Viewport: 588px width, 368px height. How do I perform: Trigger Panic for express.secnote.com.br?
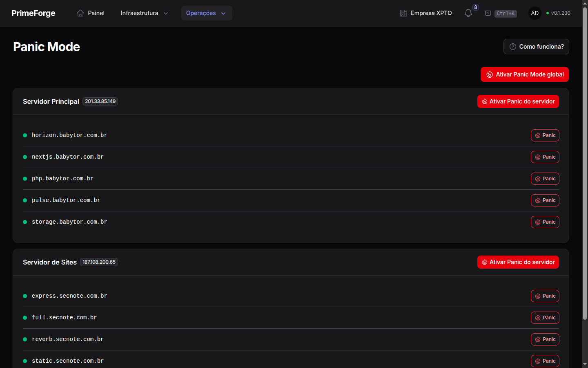[545, 296]
